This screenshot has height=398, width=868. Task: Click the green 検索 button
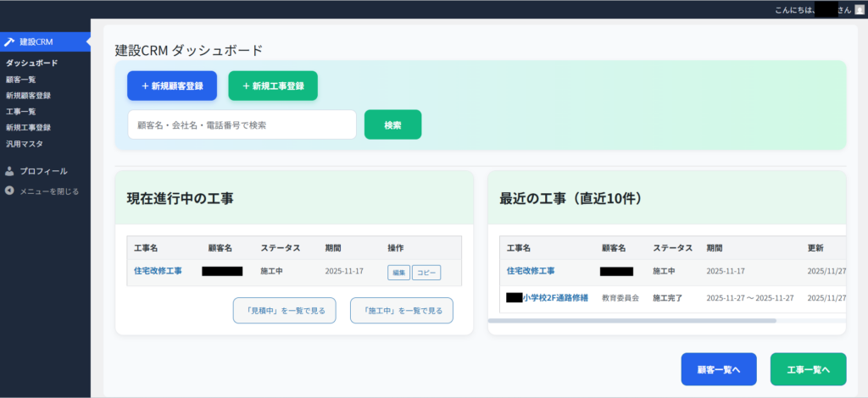392,124
